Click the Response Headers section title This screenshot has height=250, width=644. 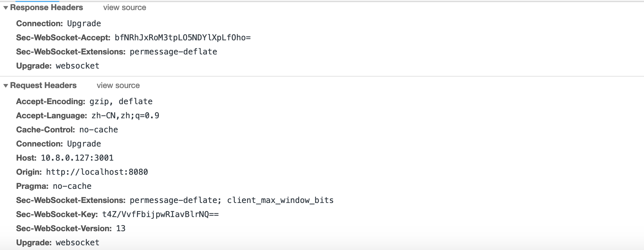tap(46, 8)
